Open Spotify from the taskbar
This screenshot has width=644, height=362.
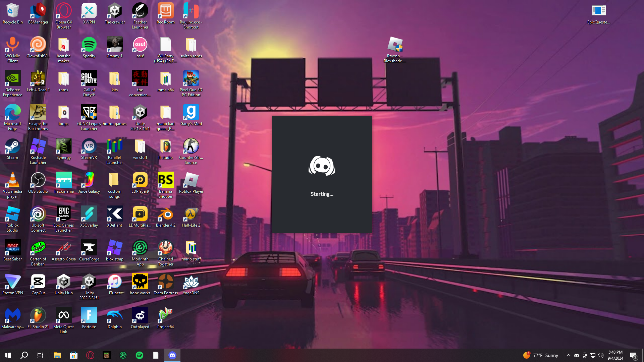[x=140, y=355]
